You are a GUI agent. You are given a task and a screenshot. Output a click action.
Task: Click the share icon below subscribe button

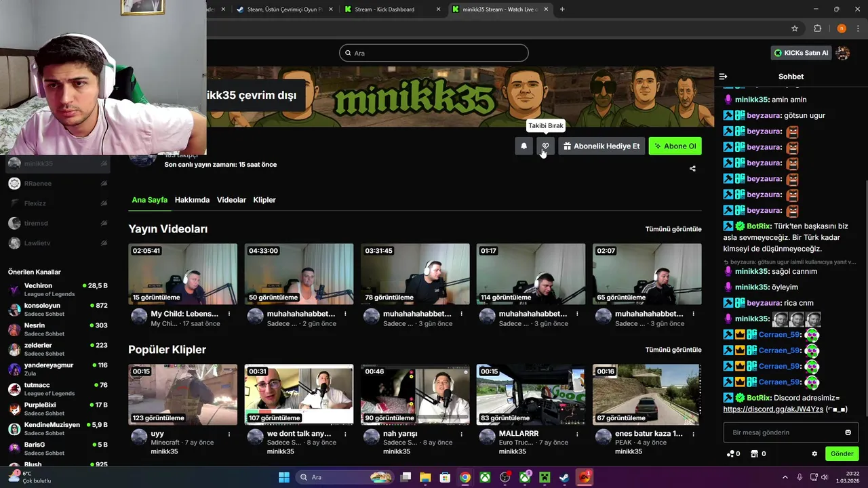[x=692, y=168]
